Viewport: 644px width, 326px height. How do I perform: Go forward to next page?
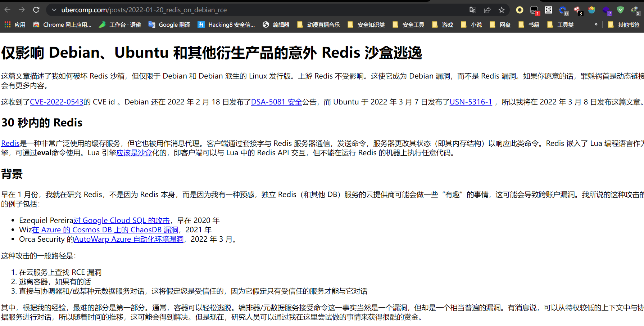(x=22, y=10)
